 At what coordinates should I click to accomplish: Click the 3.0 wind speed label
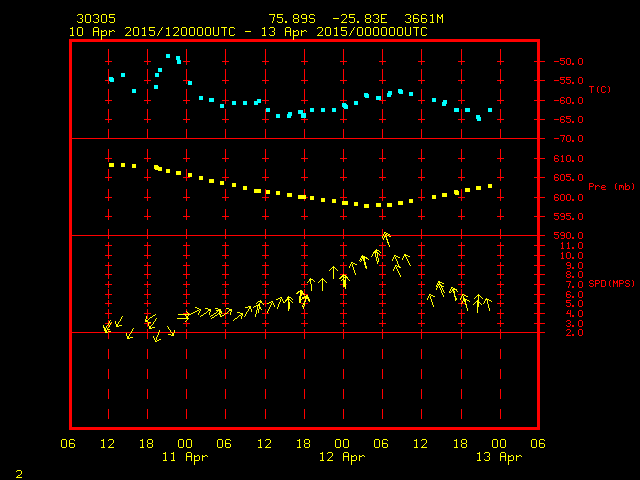(574, 324)
